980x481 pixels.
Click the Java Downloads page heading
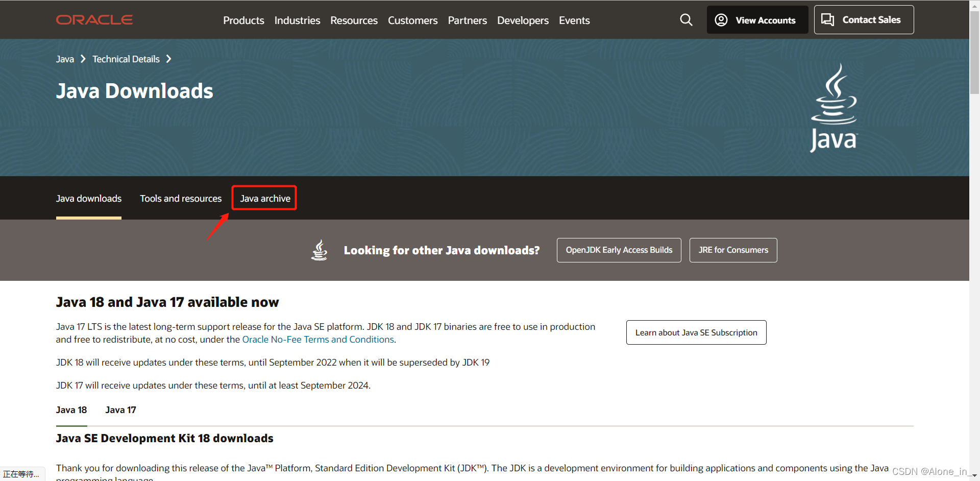[x=135, y=91]
